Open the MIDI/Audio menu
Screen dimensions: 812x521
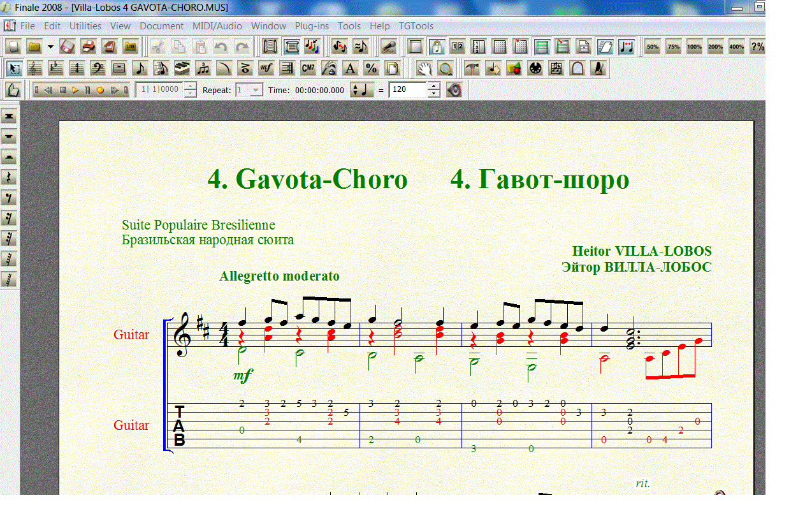point(217,26)
